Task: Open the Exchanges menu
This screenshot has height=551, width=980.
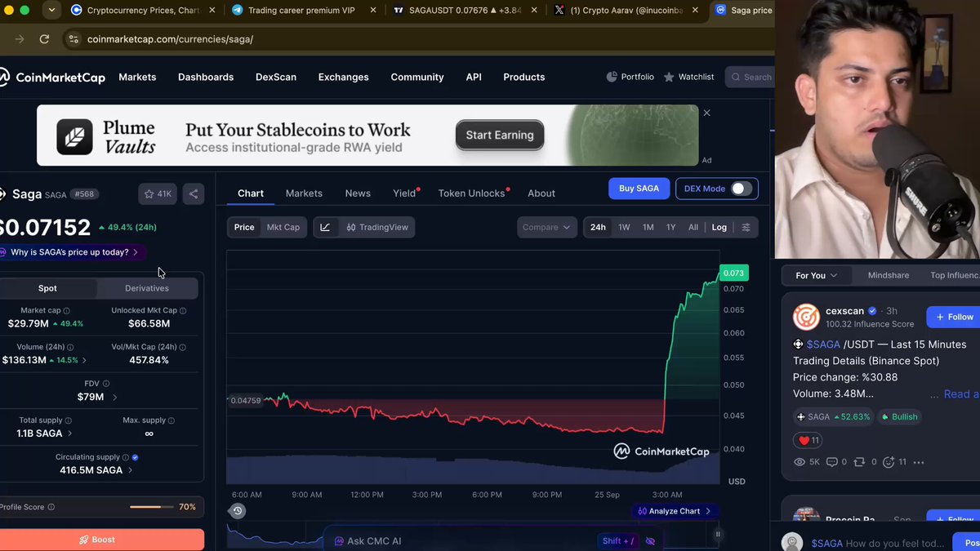Action: [343, 77]
